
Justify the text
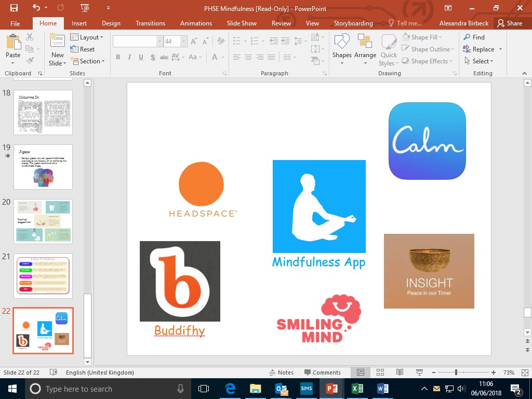271,57
